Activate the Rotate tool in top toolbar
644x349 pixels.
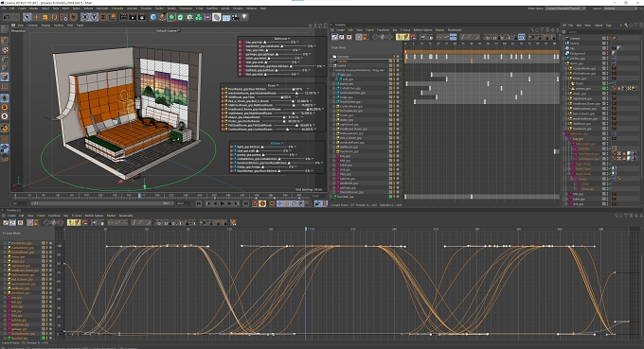pos(54,17)
